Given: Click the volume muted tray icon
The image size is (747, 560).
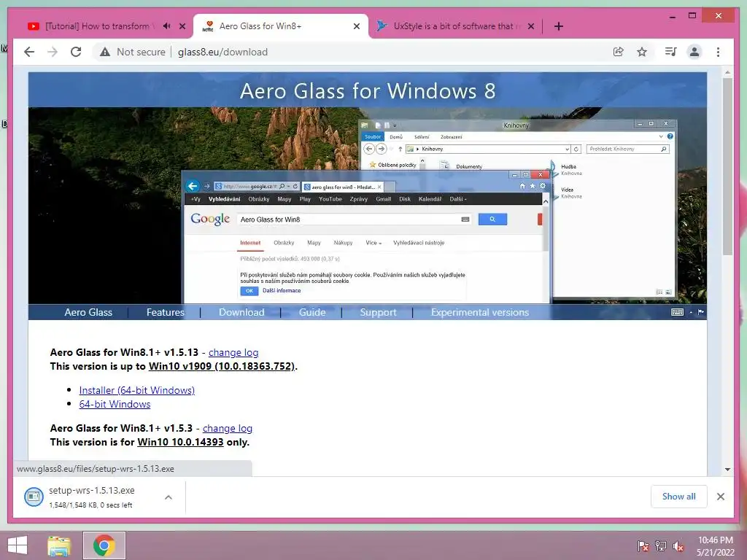Looking at the screenshot, I should 678,545.
